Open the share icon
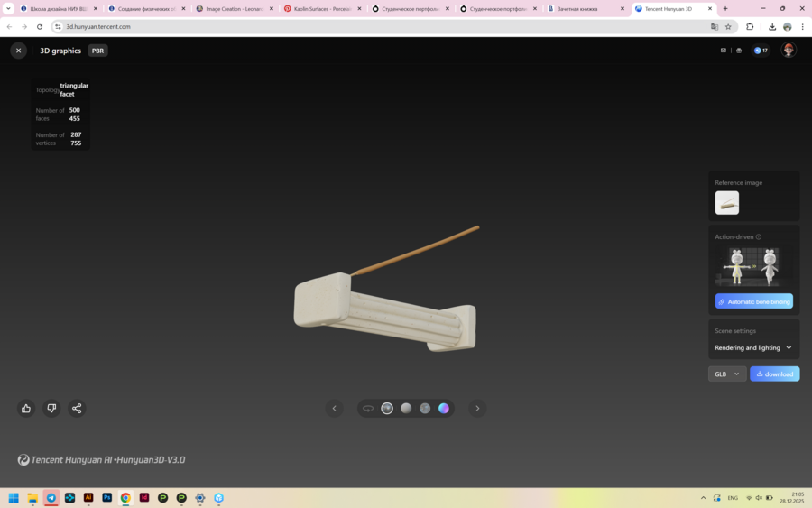Screen dimensions: 812x508 [x=77, y=409]
